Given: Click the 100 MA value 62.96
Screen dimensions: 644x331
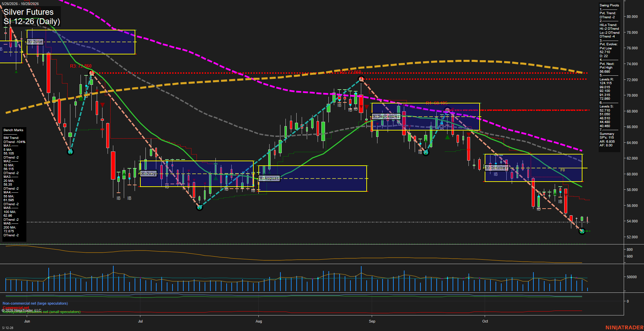Looking at the screenshot, I should coord(8,216).
